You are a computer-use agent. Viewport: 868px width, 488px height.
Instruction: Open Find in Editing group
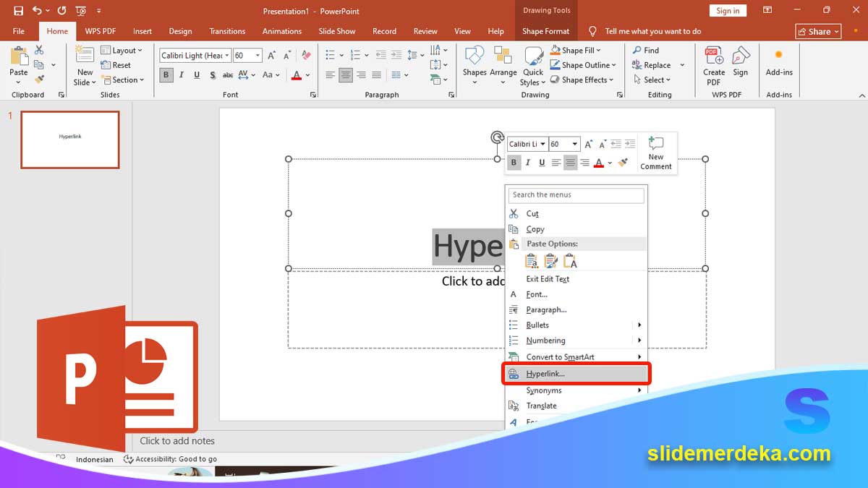[646, 51]
